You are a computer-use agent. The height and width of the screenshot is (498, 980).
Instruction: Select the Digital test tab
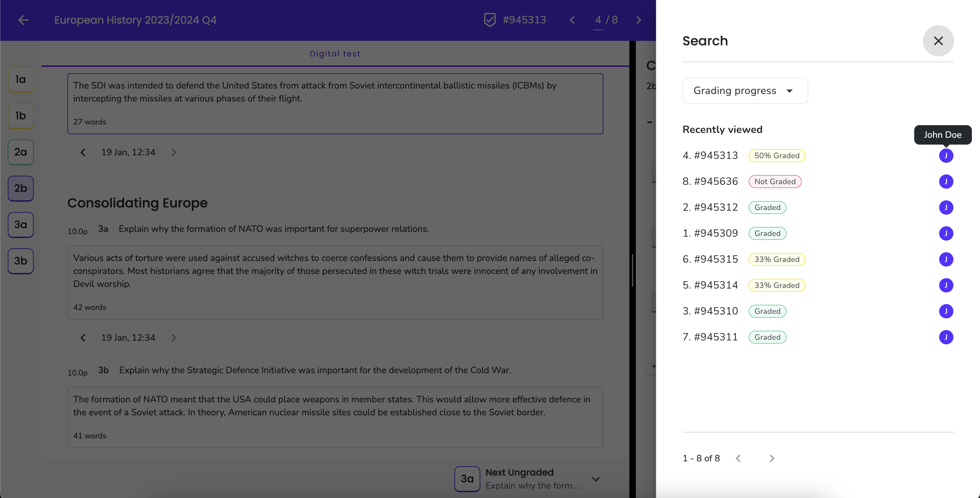pyautogui.click(x=335, y=54)
